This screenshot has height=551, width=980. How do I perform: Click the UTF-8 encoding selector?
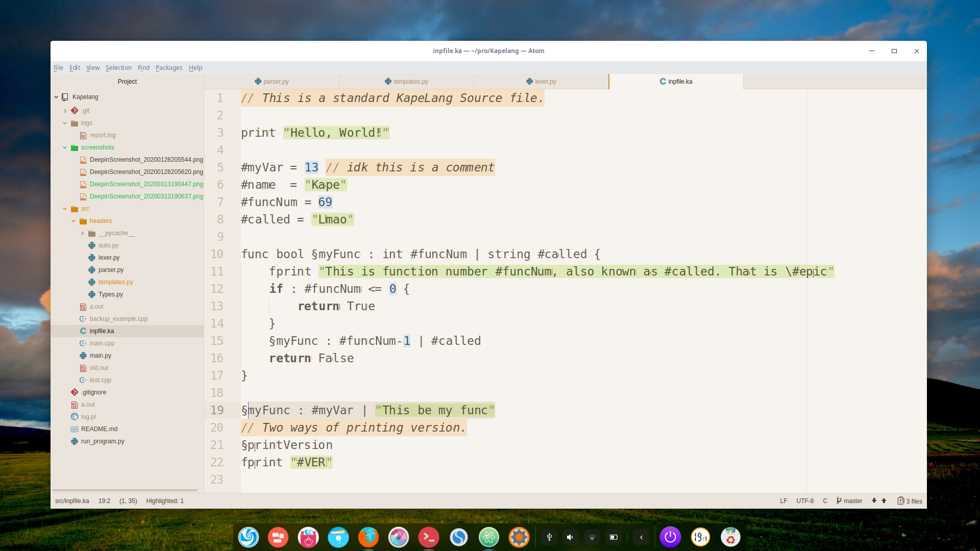(x=805, y=501)
